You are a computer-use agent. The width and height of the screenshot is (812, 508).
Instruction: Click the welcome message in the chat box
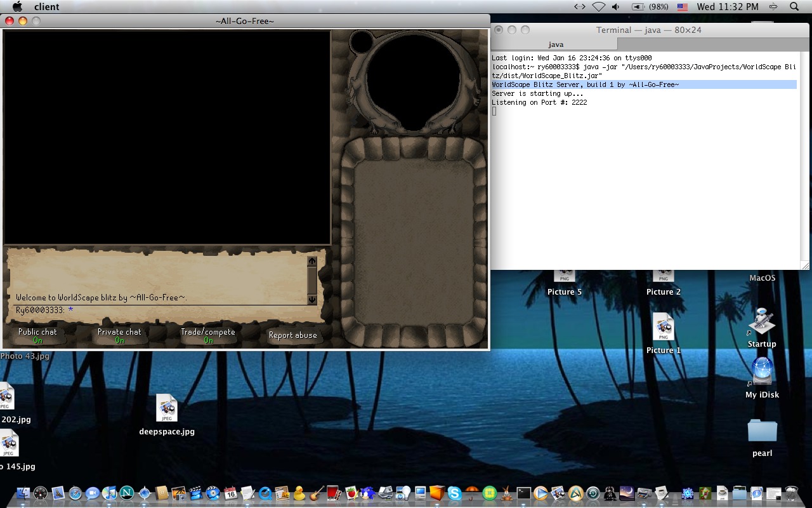pyautogui.click(x=101, y=298)
